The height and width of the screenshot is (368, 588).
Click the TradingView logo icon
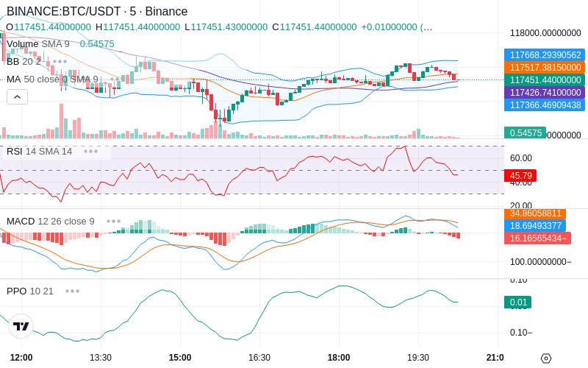pyautogui.click(x=21, y=326)
